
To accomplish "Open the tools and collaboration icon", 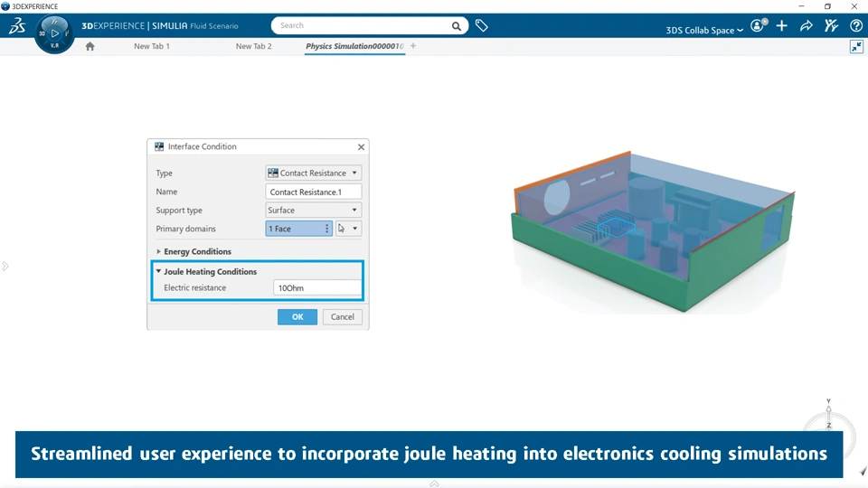I will (831, 25).
